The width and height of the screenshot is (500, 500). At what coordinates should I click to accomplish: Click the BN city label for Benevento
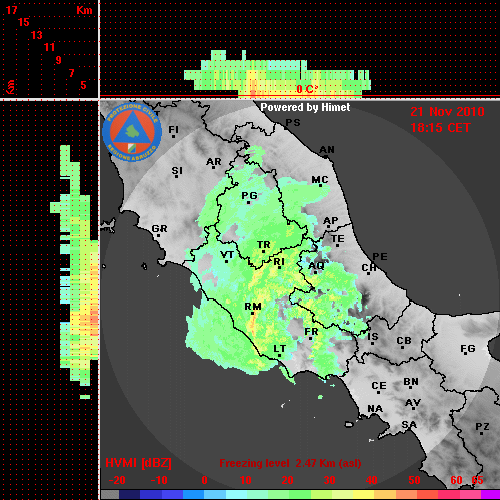tap(411, 382)
